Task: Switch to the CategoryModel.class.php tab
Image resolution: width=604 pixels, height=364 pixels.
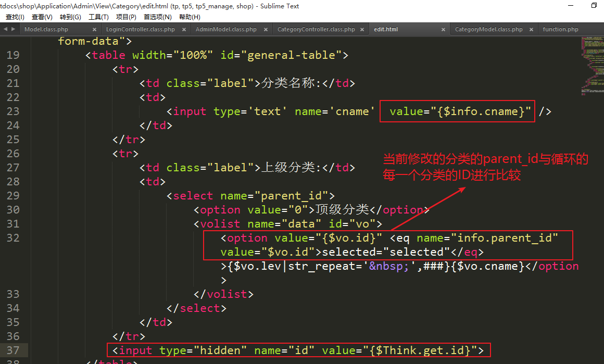Action: pos(488,30)
